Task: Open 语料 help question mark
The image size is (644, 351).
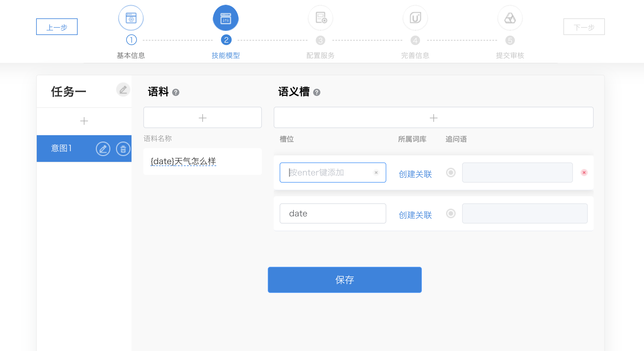Action: point(176,92)
